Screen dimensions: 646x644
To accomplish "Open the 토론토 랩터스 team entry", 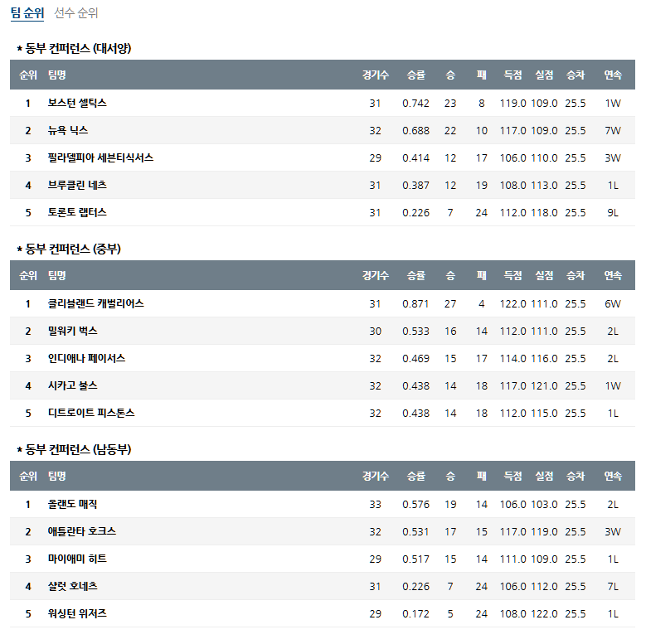I will (x=77, y=212).
